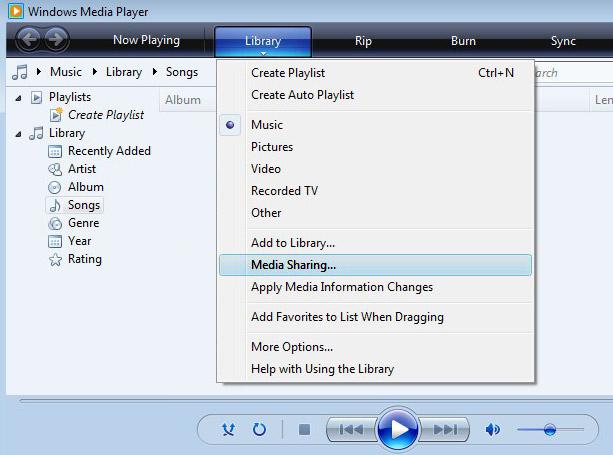Select Other in the Library menu
613x455 pixels.
(375, 213)
